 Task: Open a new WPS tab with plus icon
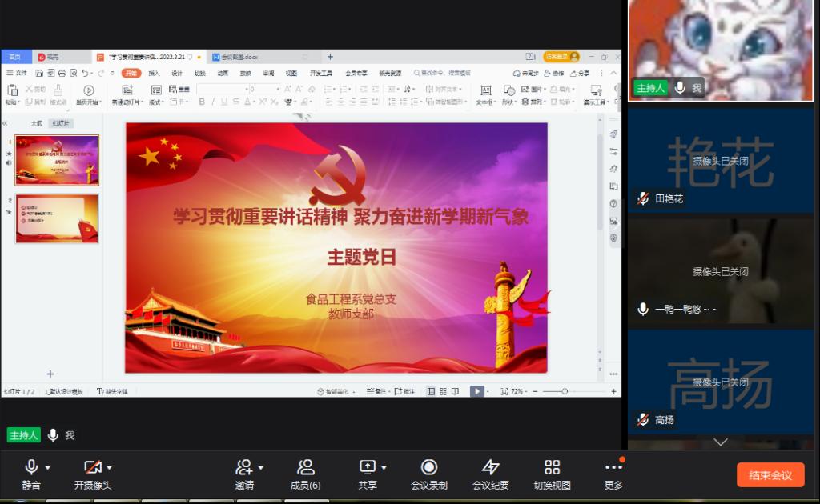point(330,57)
